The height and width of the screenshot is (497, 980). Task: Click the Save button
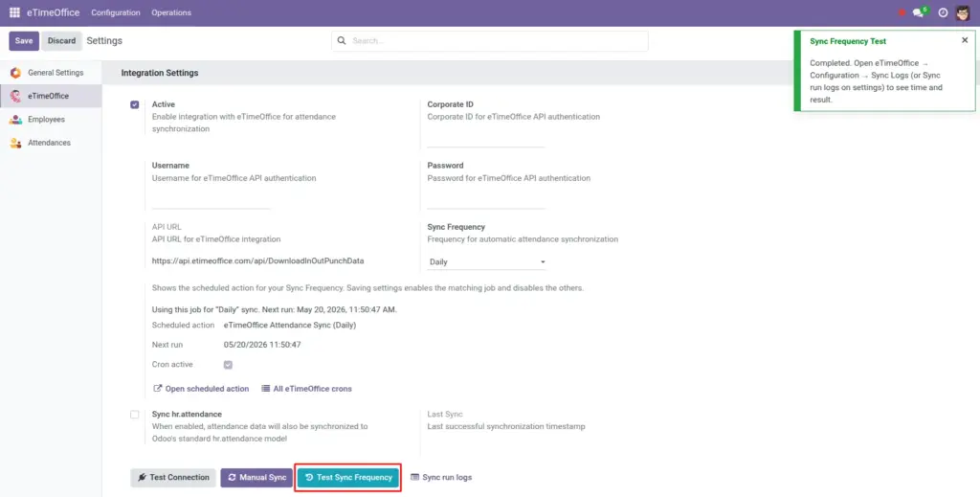[x=24, y=40]
